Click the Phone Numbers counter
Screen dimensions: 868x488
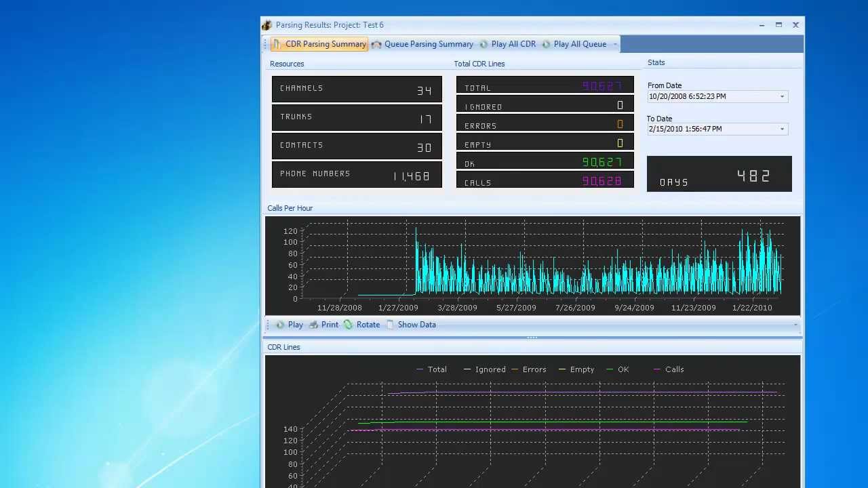[357, 174]
